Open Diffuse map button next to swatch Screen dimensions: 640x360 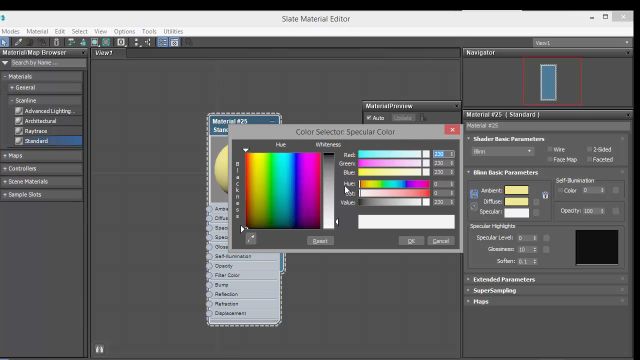536,202
